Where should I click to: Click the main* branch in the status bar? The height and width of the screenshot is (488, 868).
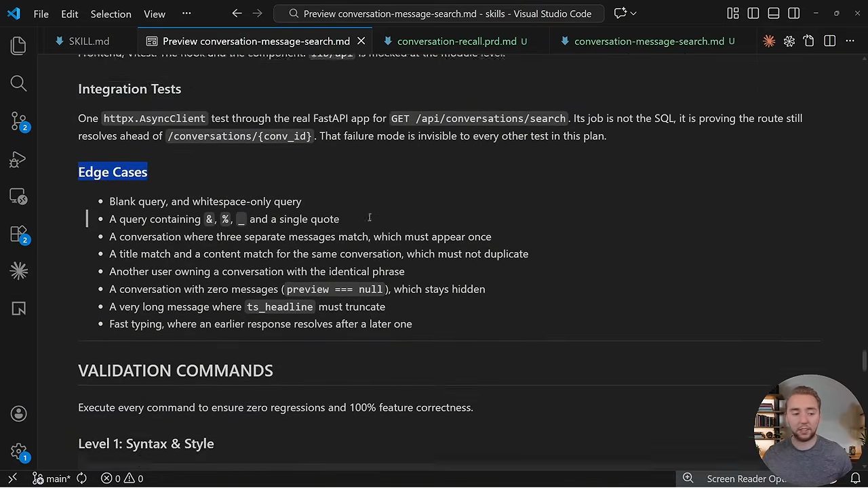click(51, 479)
